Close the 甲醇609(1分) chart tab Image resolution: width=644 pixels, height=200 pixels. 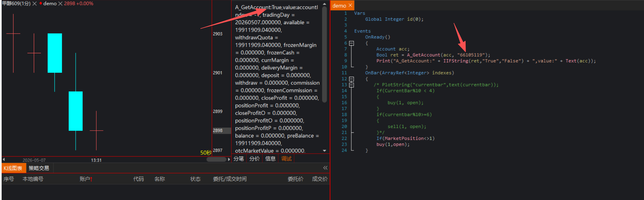[34, 4]
